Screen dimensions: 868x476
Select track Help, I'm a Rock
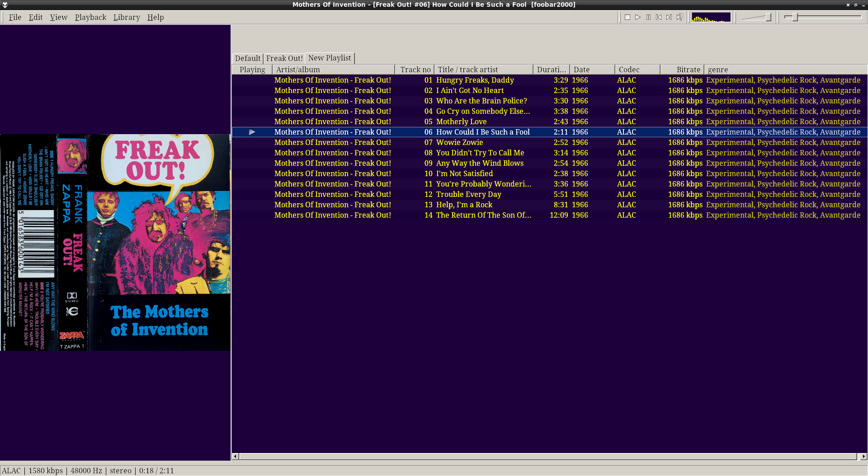[x=549, y=205]
